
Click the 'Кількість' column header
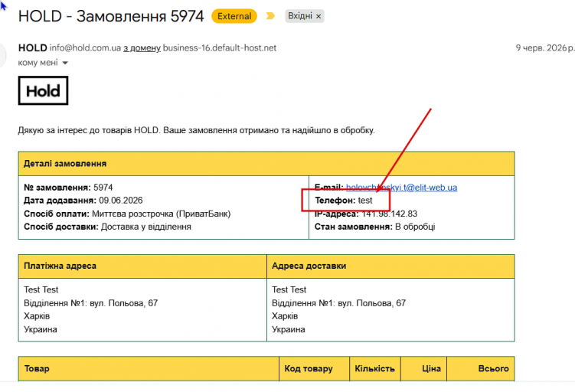point(374,368)
